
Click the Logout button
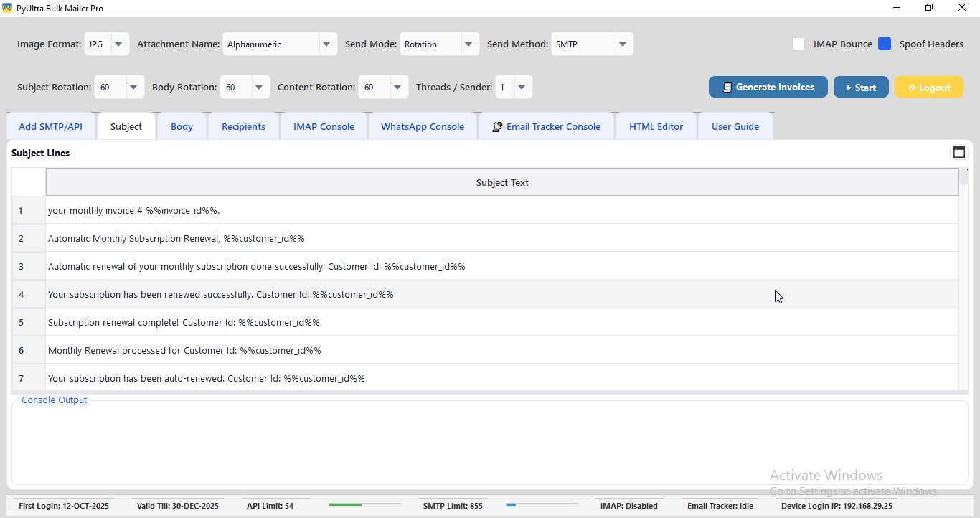click(928, 88)
